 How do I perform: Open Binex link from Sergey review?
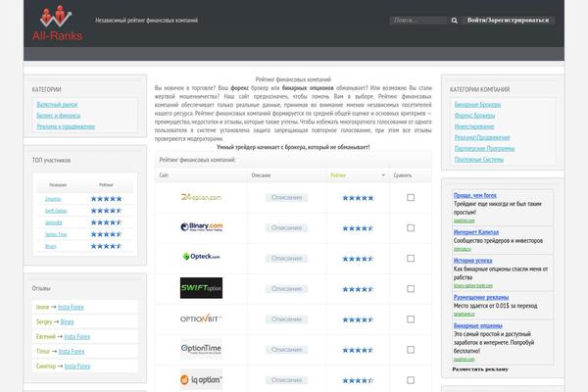[x=67, y=321]
